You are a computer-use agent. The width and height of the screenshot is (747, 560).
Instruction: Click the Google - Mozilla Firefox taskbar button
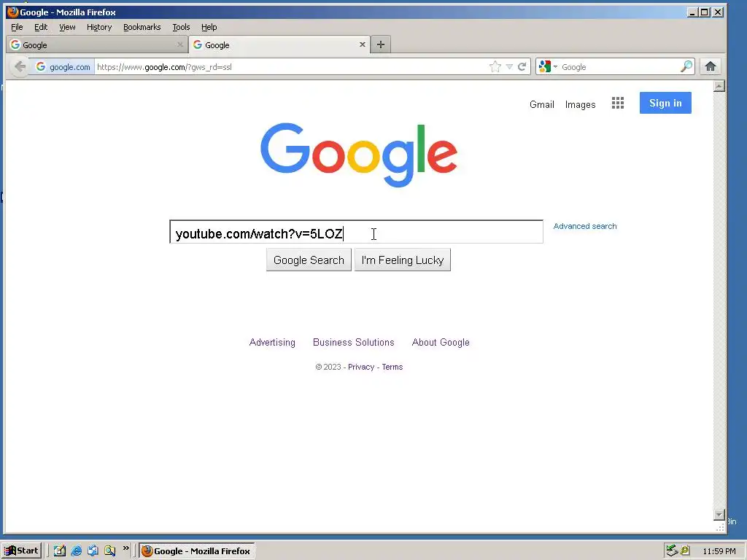click(197, 551)
